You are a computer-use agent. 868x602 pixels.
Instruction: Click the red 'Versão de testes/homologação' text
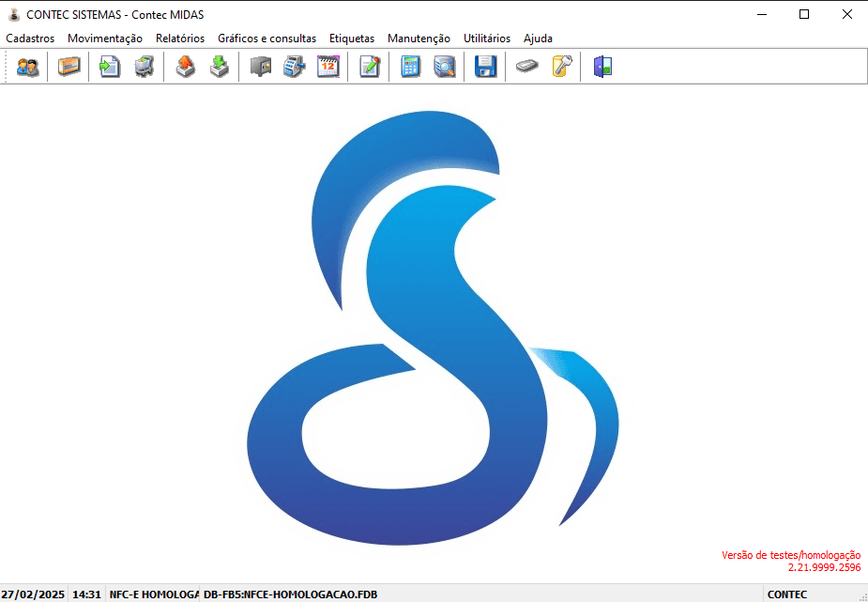(791, 555)
